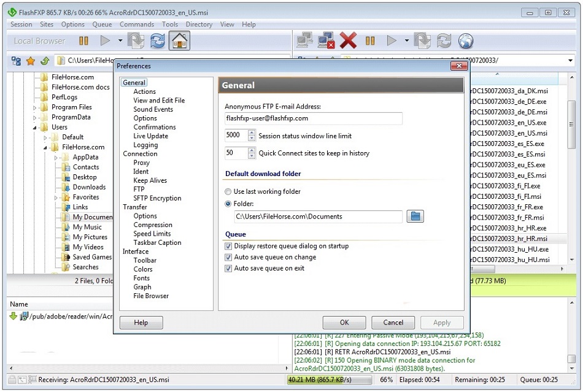Viewport: 583px width, 392px height.
Task: Close the Preferences dialog
Action: [x=459, y=66]
